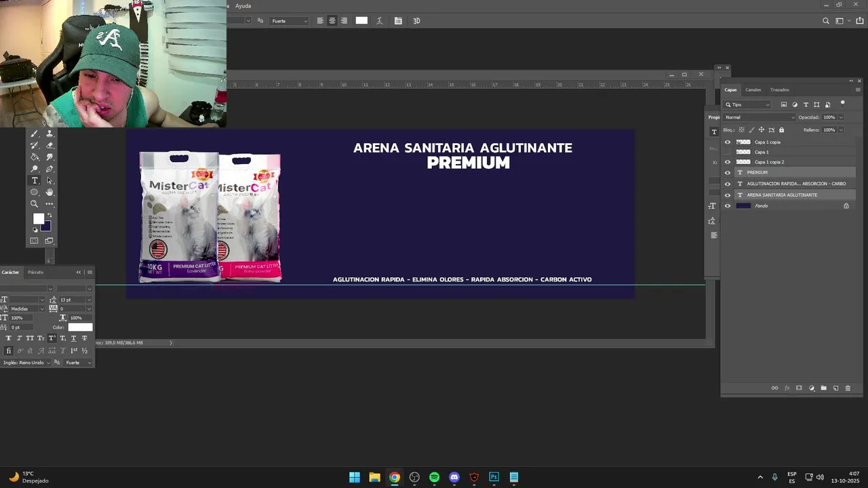Select the Horizontal Type tool

35,180
